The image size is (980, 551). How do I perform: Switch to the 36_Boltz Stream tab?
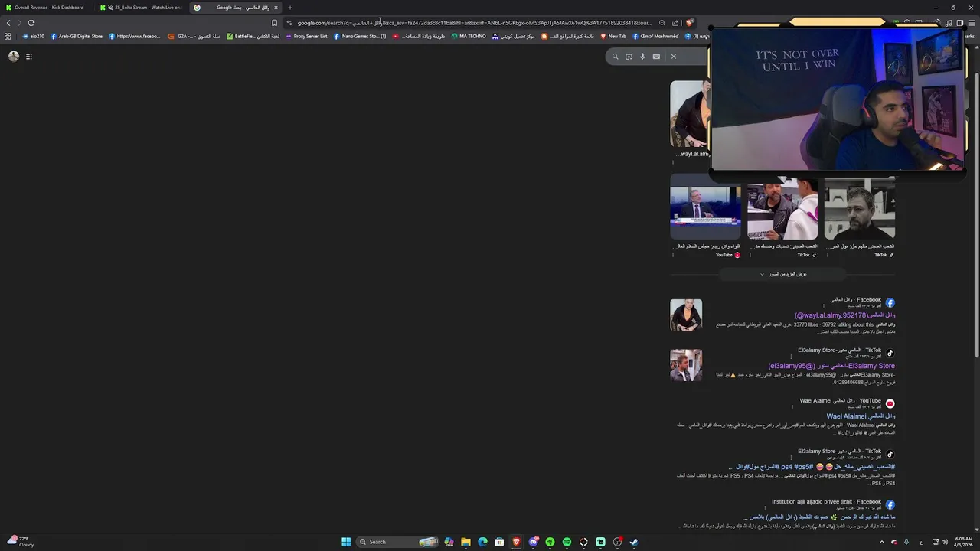pos(142,8)
